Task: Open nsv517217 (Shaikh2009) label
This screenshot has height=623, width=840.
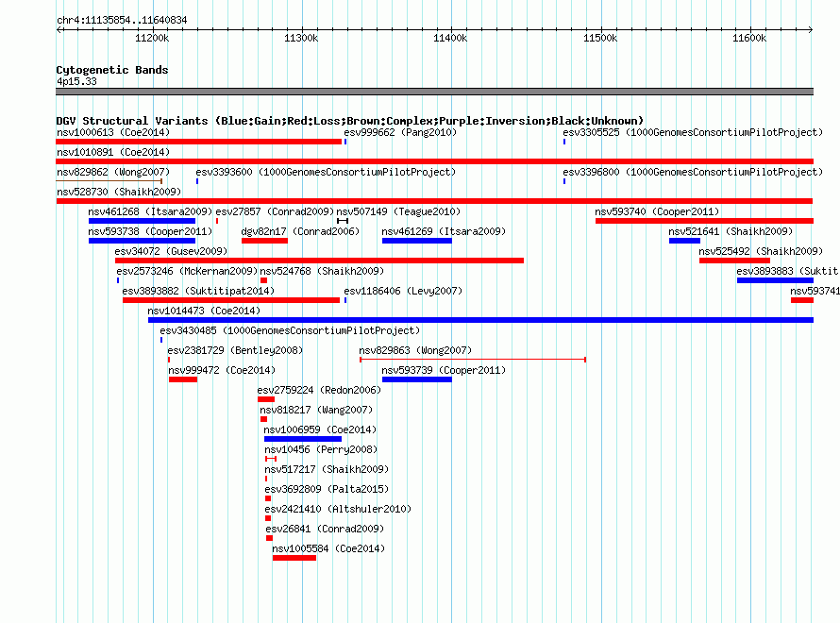Action: (327, 469)
